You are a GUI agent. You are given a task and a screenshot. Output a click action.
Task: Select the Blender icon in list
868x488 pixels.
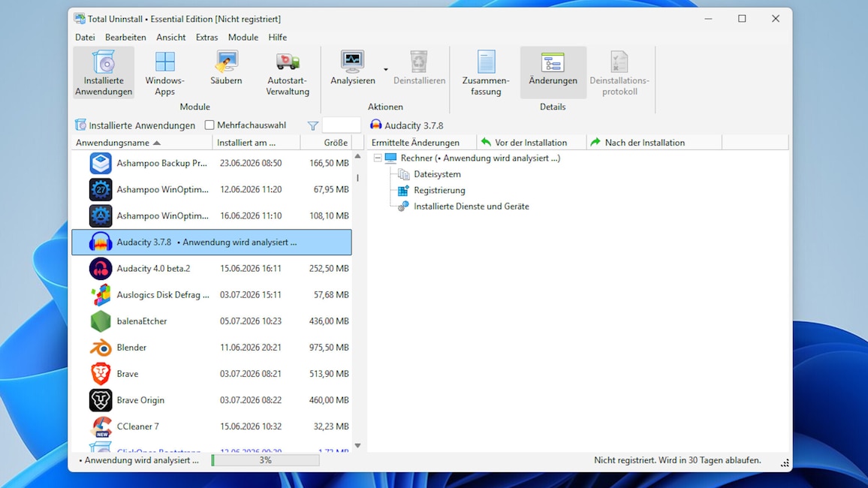coord(100,348)
